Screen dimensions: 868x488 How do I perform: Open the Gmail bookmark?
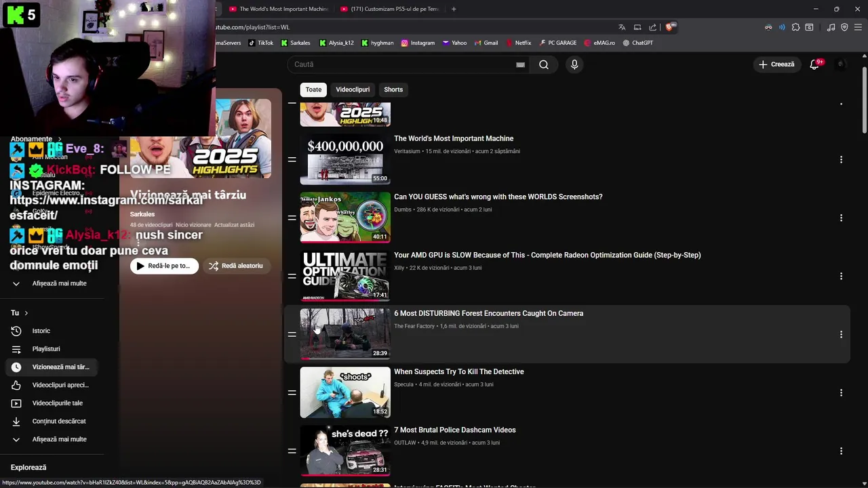[x=486, y=43]
